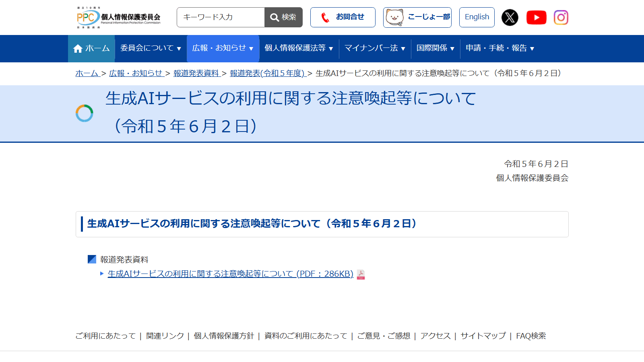Follow the 報道発表資料 breadcrumb link

196,73
